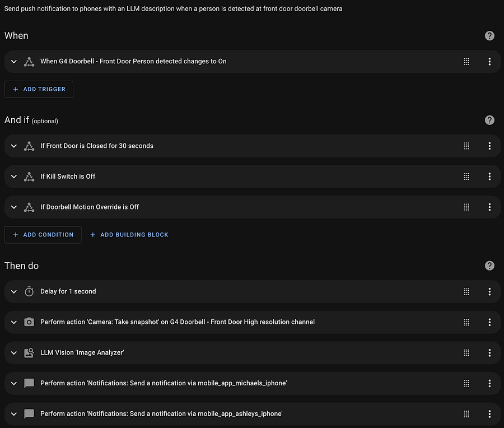This screenshot has width=504, height=428.
Task: Open three-dot menu for Take snapshot action
Action: pos(489,322)
